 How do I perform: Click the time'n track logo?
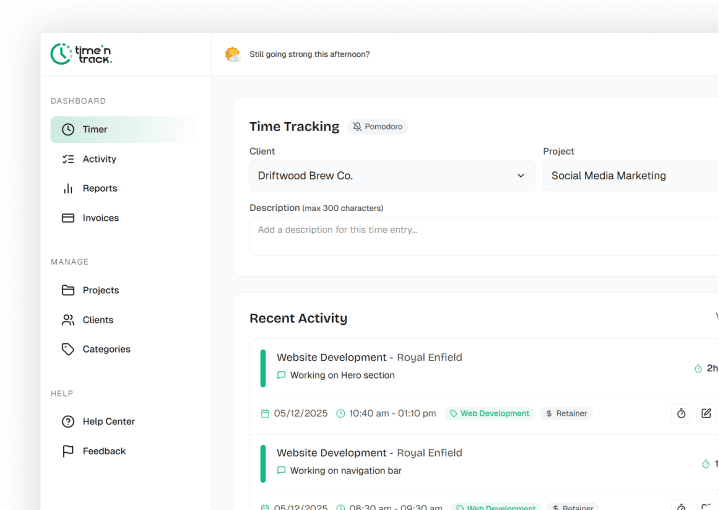click(81, 54)
